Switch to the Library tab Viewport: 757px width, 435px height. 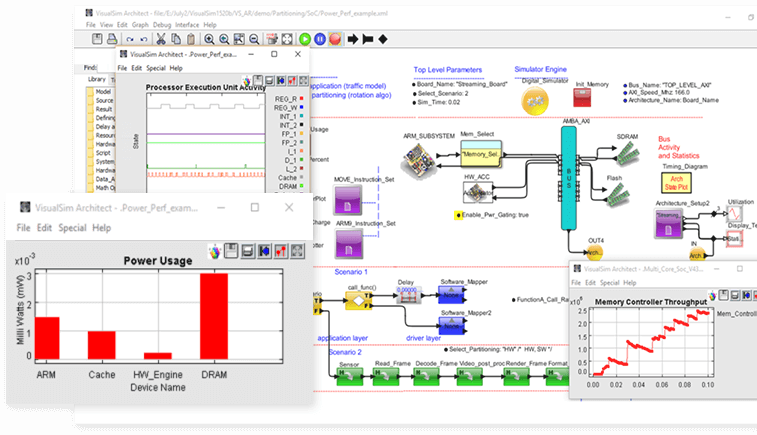tap(97, 79)
